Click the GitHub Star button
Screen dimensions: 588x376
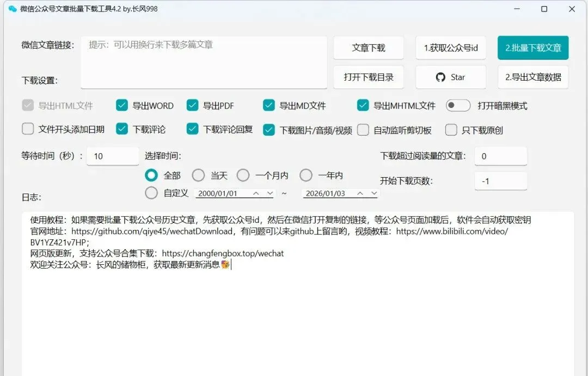451,77
